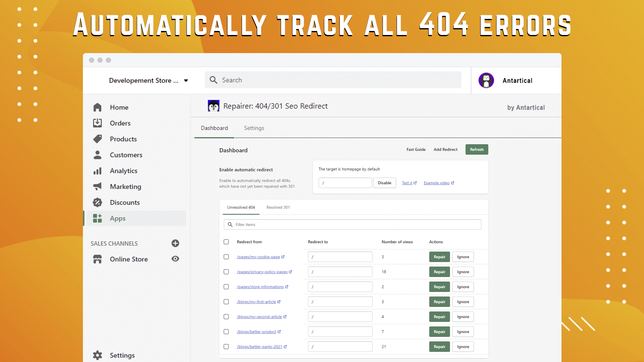
Task: Click external icon beside Example video
Action: 452,183
